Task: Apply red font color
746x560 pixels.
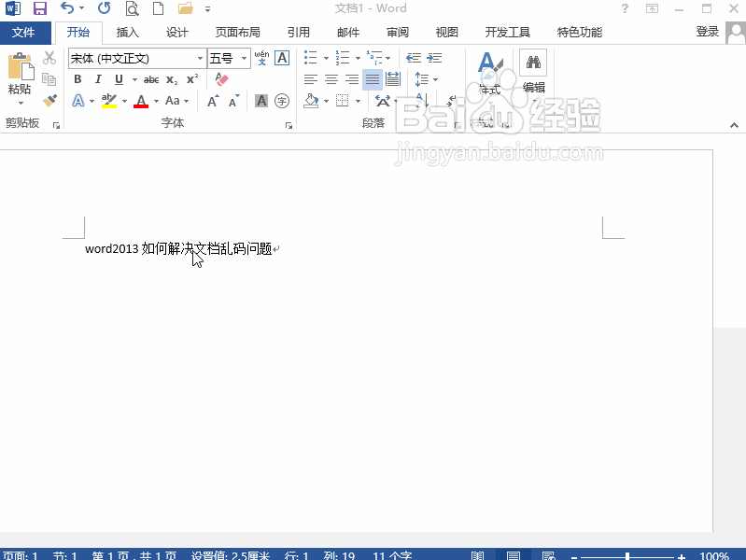Action: click(x=141, y=101)
